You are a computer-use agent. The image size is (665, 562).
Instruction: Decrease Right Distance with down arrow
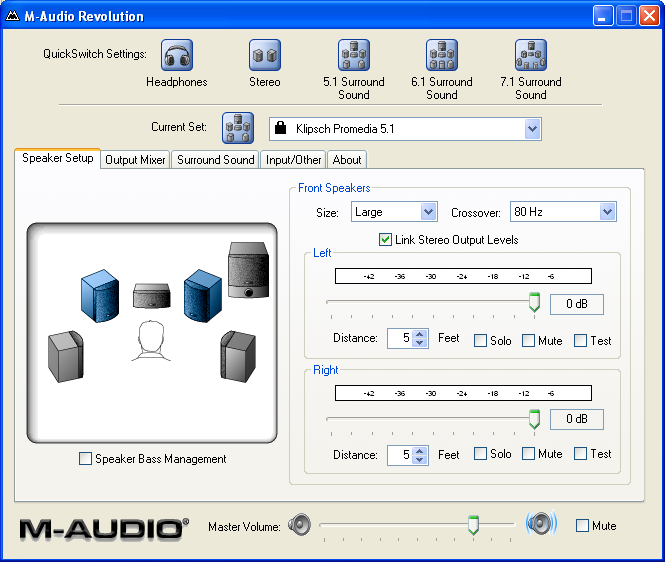click(419, 460)
